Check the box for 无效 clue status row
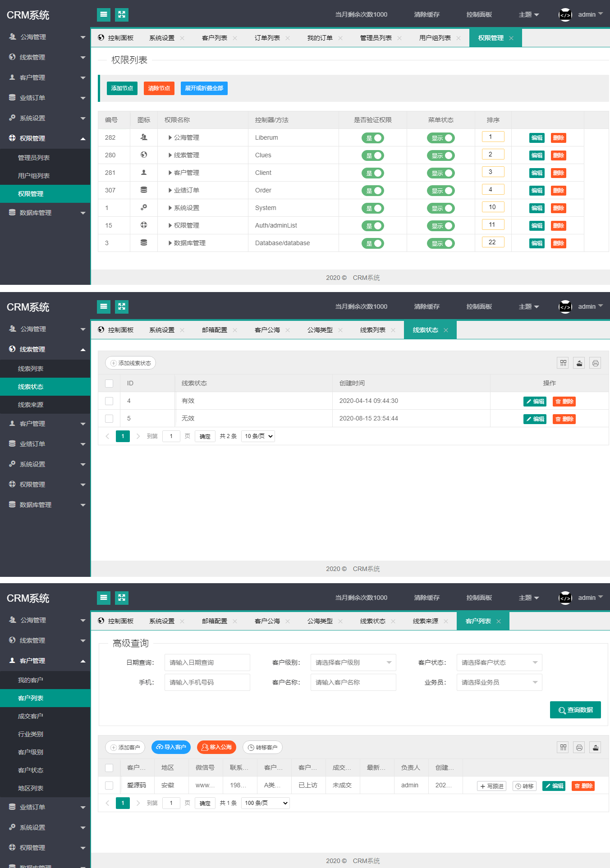 (109, 419)
